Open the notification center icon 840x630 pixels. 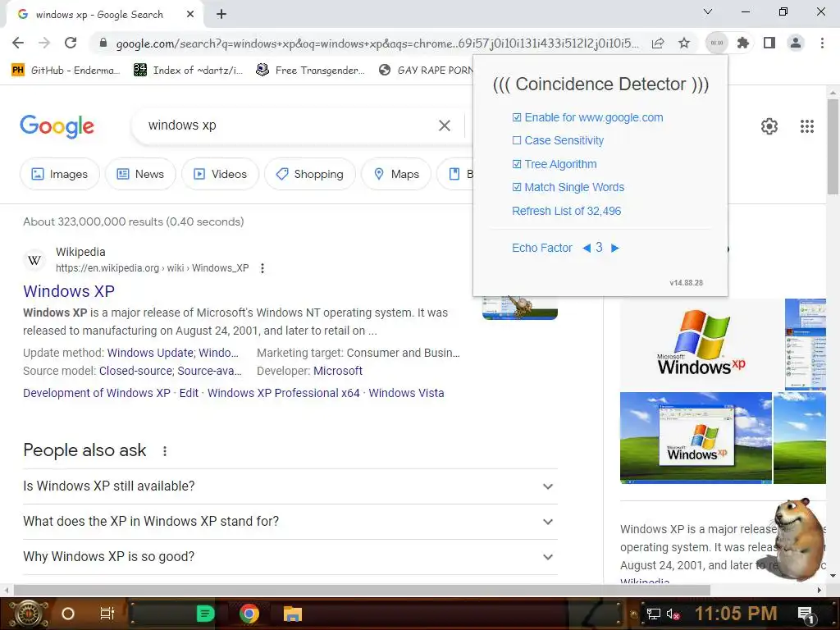point(806,614)
